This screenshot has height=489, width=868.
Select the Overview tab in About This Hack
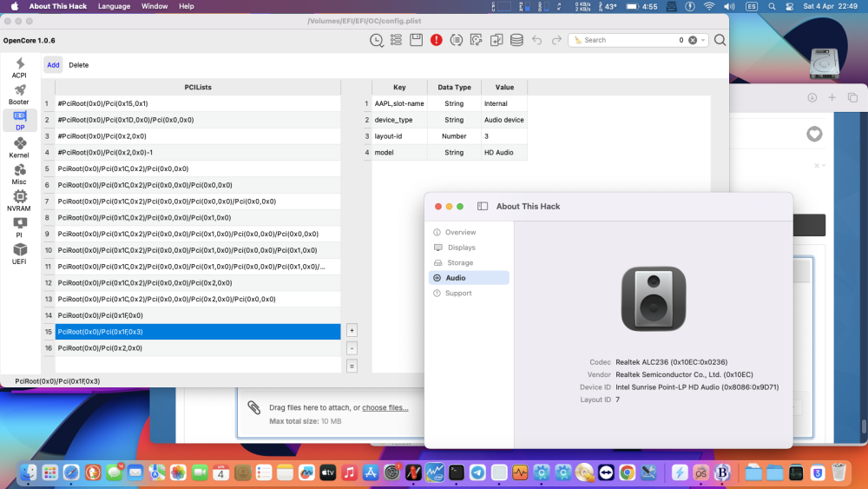coord(469,232)
